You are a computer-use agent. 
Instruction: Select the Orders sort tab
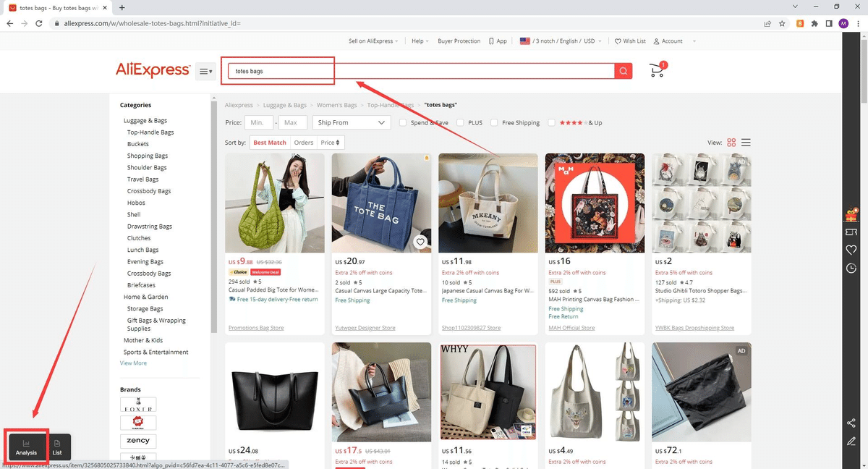point(303,143)
